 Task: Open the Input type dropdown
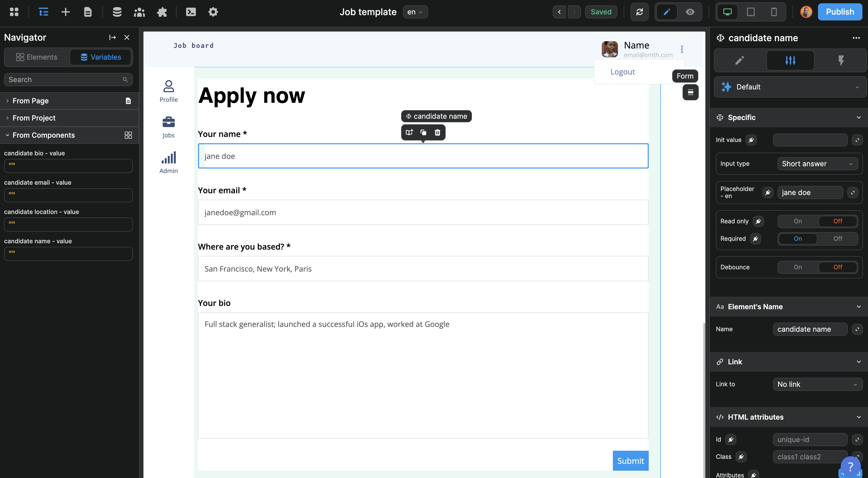click(817, 164)
